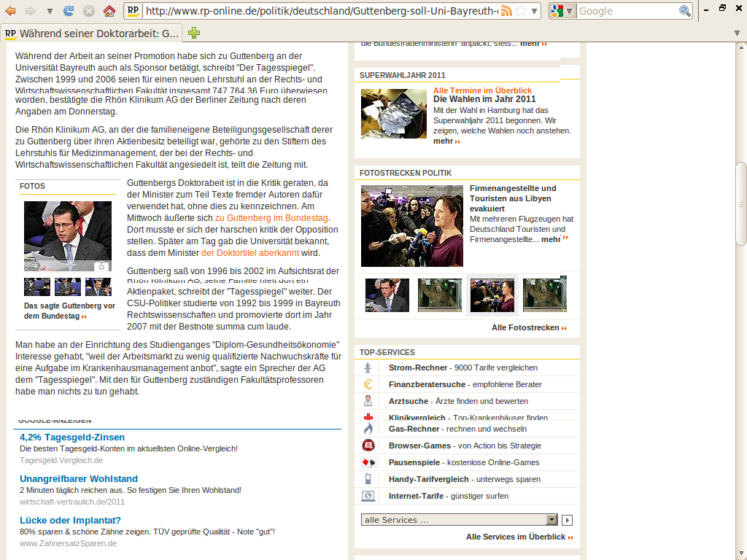Click the go arrow beside alle Services
Screen dimensions: 747x560
pyautogui.click(x=567, y=520)
